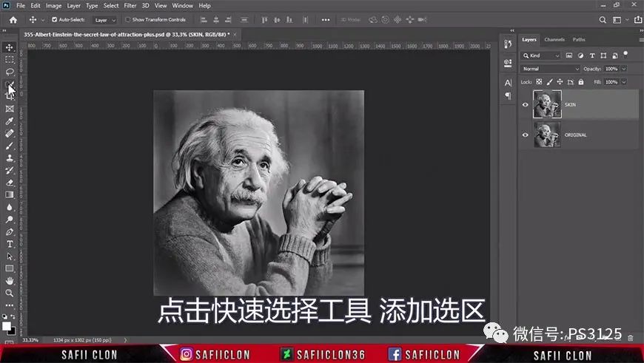Select the History Brush tool
The image size is (644, 363).
[x=9, y=170]
